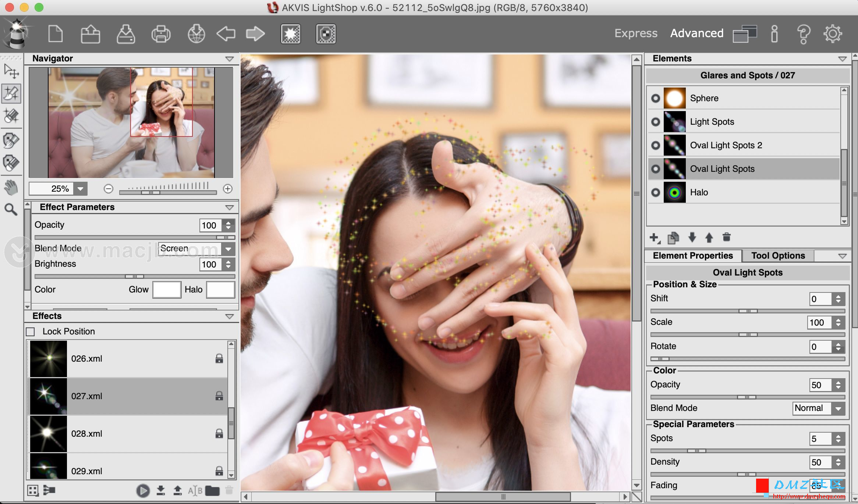
Task: Toggle visibility of Sphere element
Action: [x=655, y=98]
